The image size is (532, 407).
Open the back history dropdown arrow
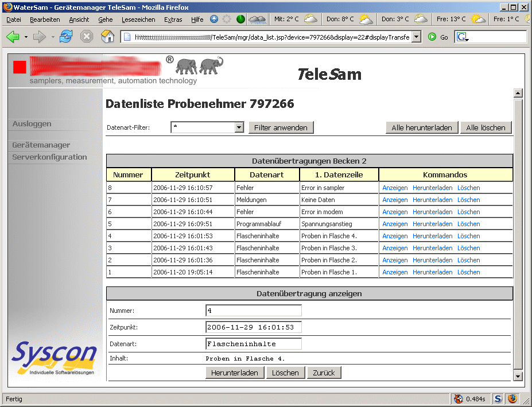coord(26,37)
